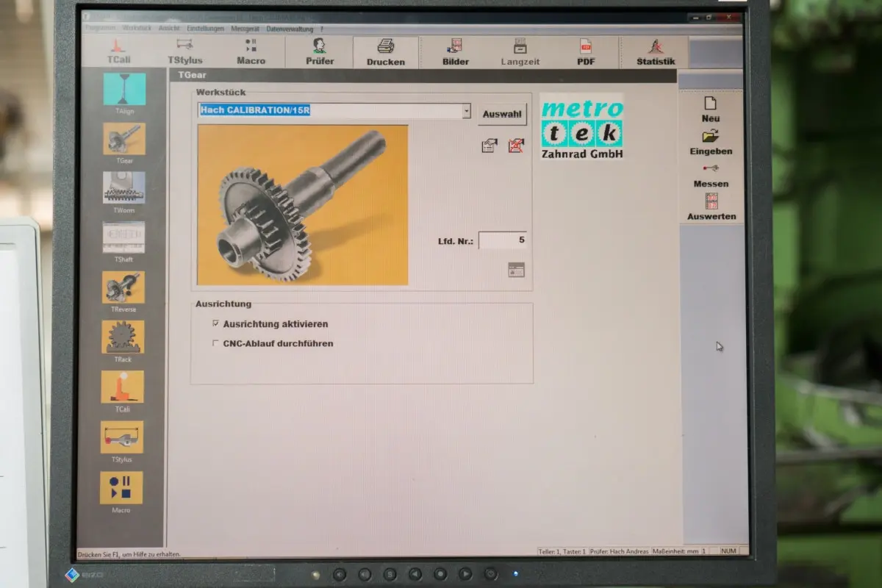The width and height of the screenshot is (882, 588).
Task: Click the Statistik toolbar icon
Action: tap(656, 52)
